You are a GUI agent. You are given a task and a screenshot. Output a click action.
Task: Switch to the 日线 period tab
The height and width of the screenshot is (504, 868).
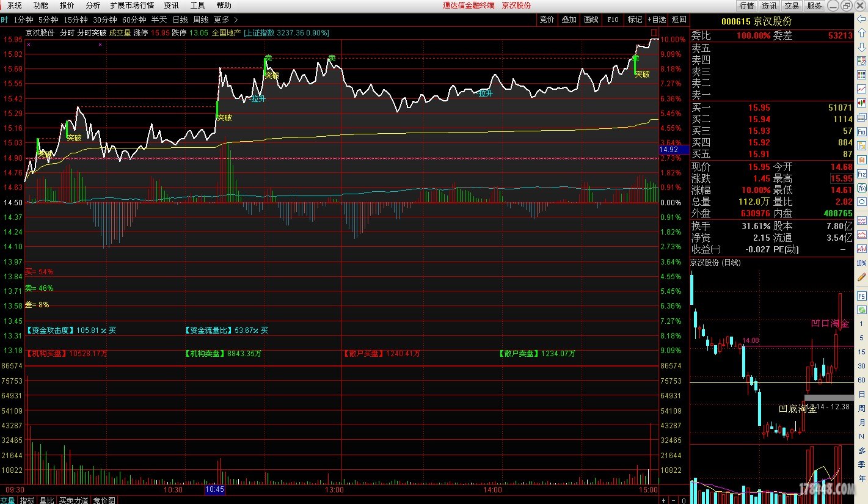point(180,20)
